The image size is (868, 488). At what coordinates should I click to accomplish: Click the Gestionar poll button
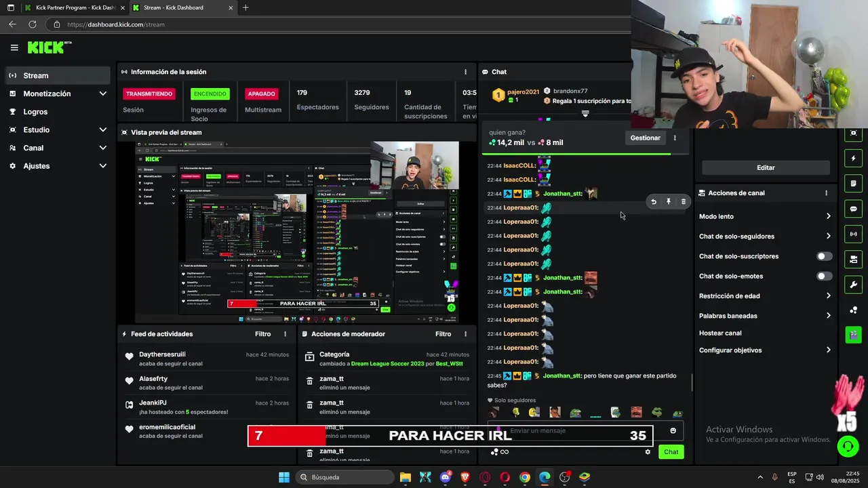(x=645, y=138)
